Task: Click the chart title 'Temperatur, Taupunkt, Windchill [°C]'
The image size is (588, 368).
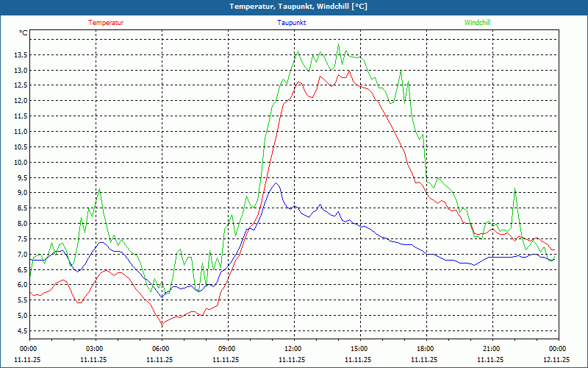Action: click(x=298, y=7)
